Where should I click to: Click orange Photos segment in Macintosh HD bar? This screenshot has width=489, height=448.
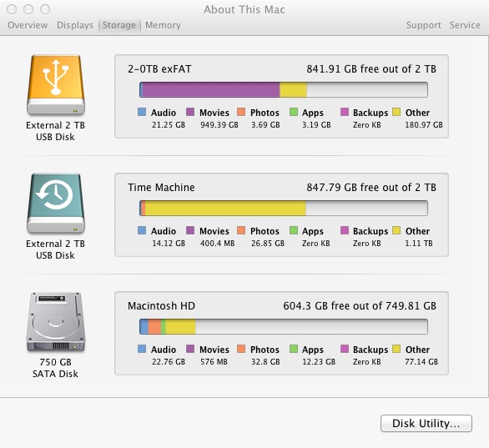[x=154, y=327]
